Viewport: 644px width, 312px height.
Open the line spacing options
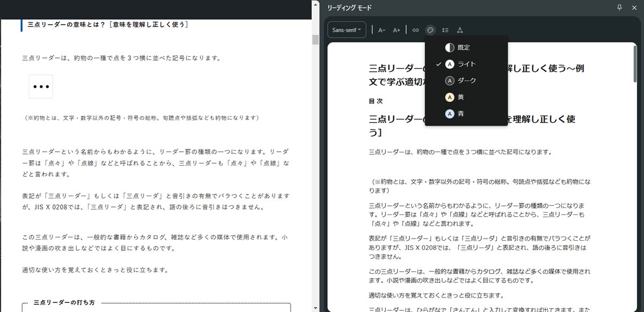point(445,30)
